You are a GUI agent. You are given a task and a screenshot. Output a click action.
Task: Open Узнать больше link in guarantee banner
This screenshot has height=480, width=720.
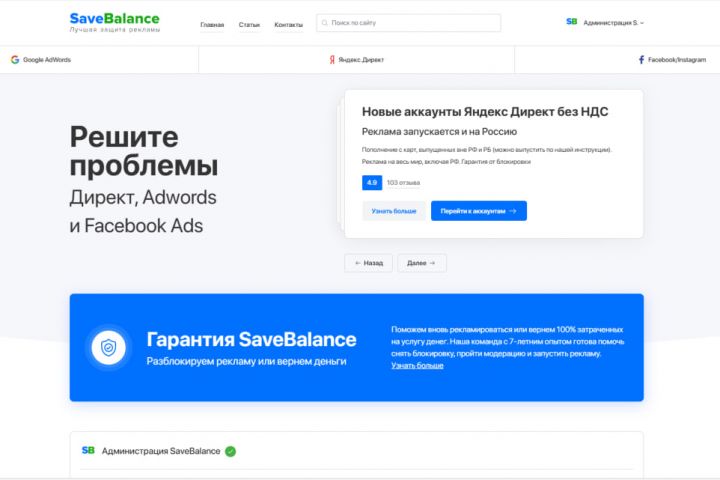click(417, 366)
